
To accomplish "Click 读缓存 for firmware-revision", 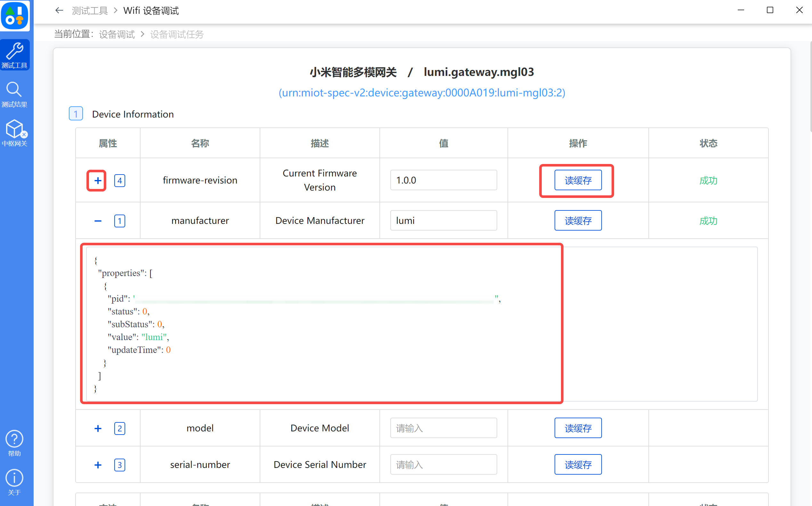I will [x=578, y=180].
